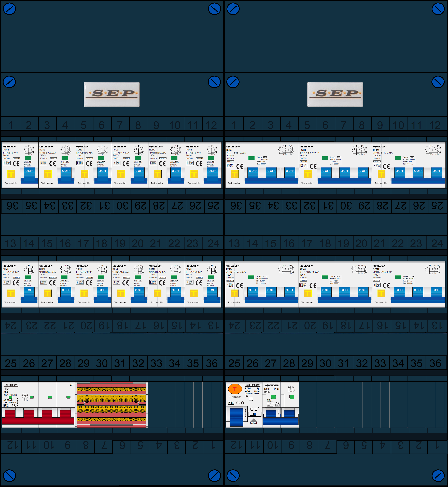This screenshot has height=487, width=448.
Task: Flip the blue lever of INS18 B16 breaker
Action: 281,417
